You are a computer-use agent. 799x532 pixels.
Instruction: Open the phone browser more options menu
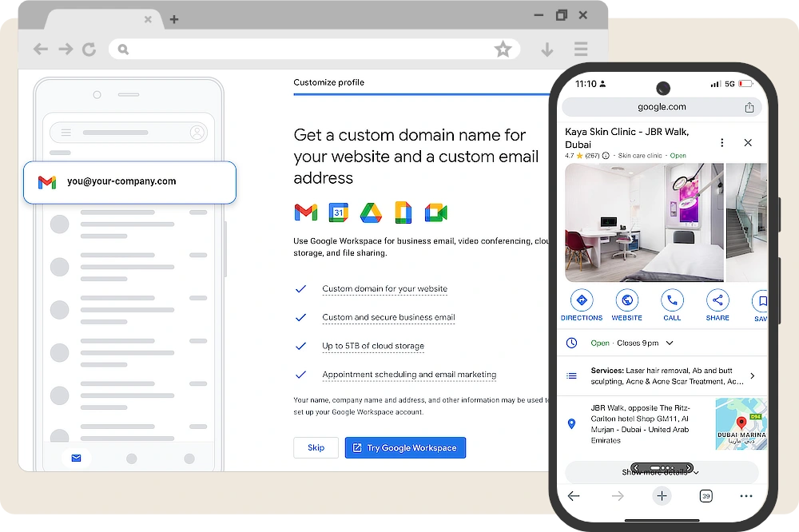pos(746,496)
